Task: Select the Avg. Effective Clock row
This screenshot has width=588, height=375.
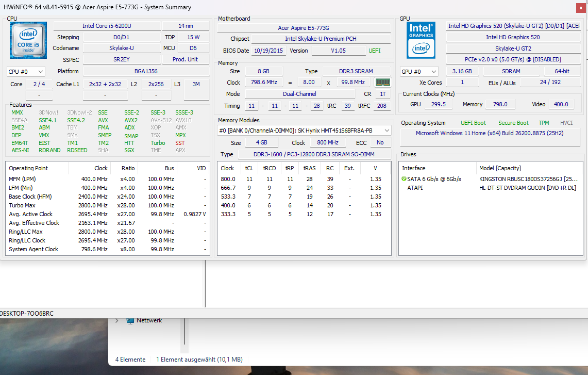Action: click(x=107, y=223)
